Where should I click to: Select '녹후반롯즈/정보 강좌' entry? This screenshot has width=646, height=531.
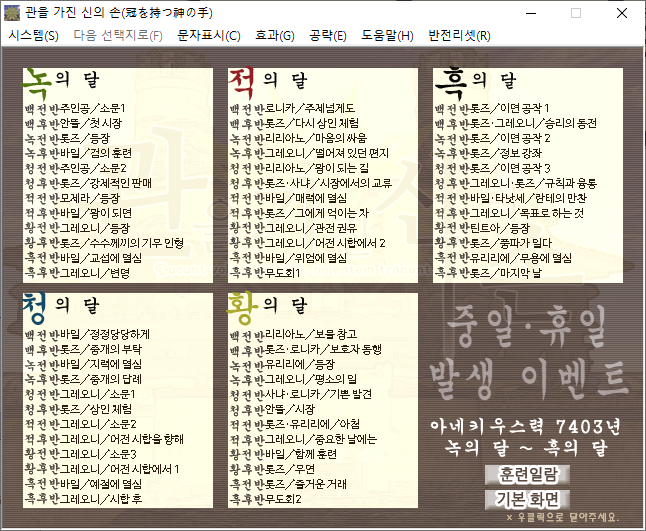click(488, 153)
